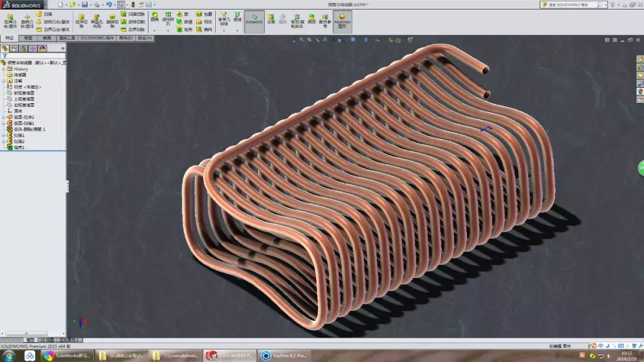This screenshot has height=362, width=644.
Task: Select the Mirror tool icon
Action: tap(199, 30)
